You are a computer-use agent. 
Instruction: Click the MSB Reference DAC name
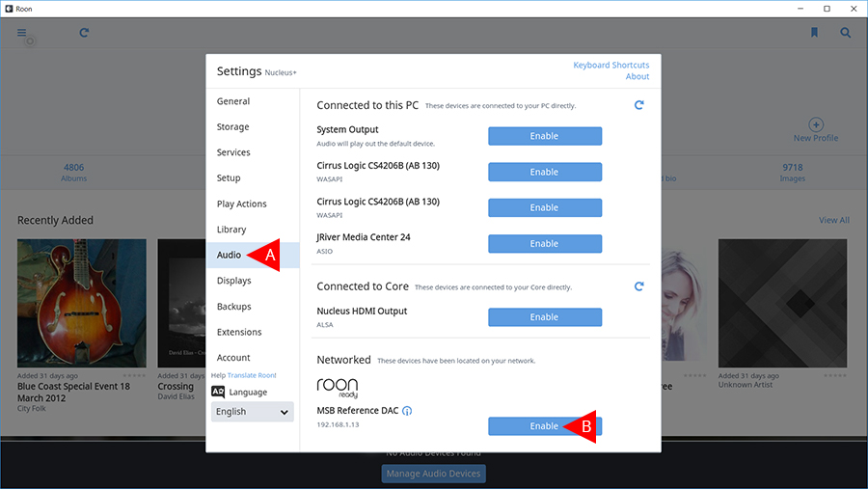358,411
